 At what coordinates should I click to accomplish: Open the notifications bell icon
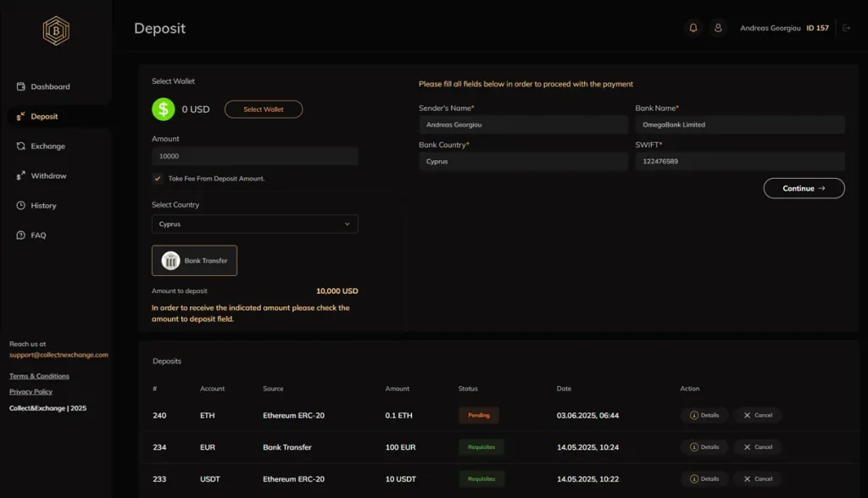(693, 28)
